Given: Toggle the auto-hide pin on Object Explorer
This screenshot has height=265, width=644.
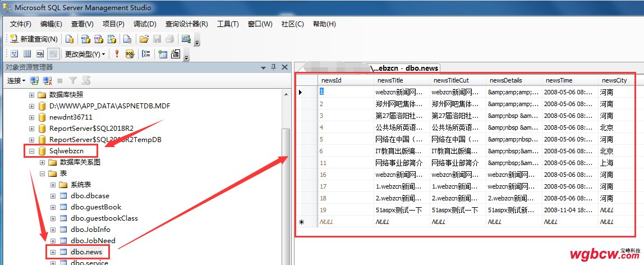Looking at the screenshot, I should click(x=273, y=67).
